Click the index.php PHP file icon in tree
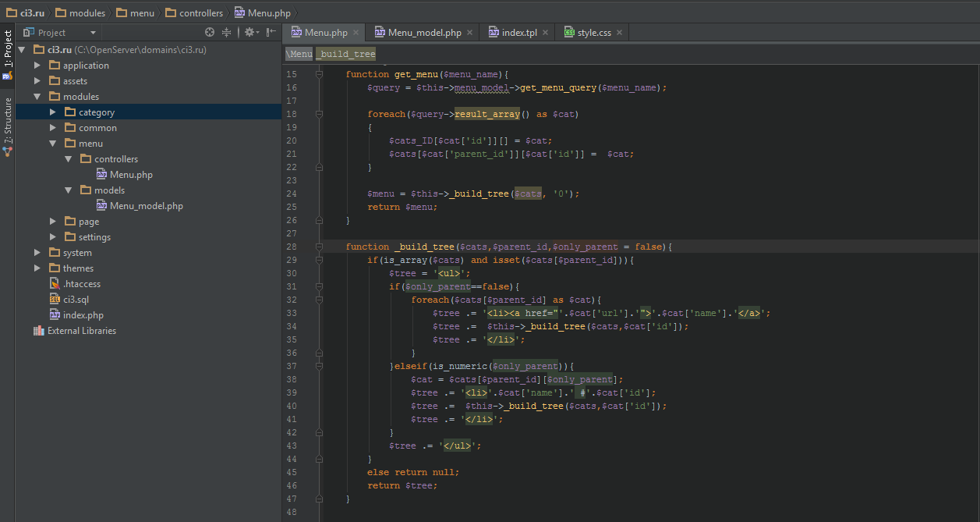This screenshot has height=522, width=980. coord(55,315)
